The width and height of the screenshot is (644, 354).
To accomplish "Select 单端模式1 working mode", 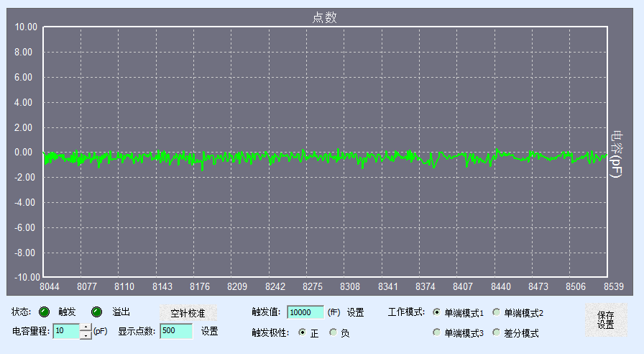I will pos(437,312).
